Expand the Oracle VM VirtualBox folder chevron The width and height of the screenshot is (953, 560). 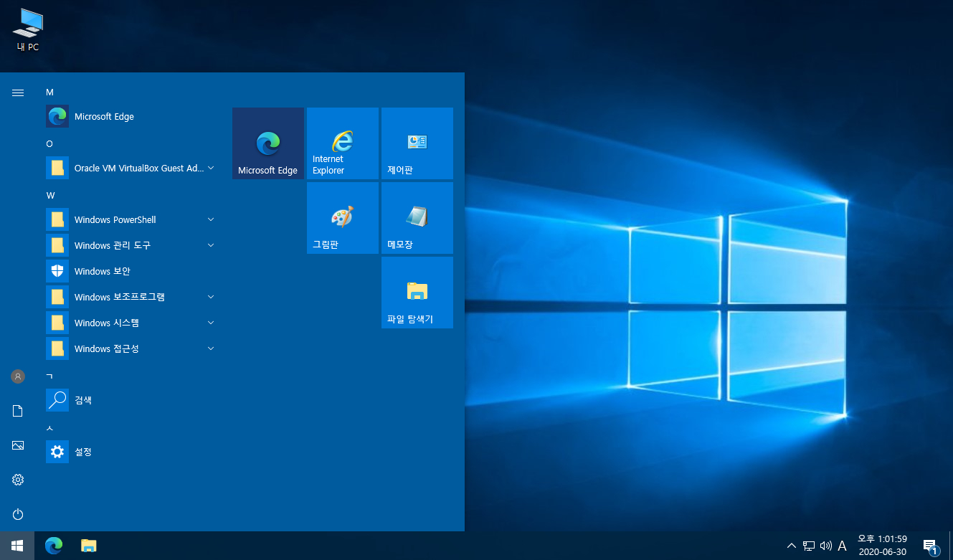(211, 168)
